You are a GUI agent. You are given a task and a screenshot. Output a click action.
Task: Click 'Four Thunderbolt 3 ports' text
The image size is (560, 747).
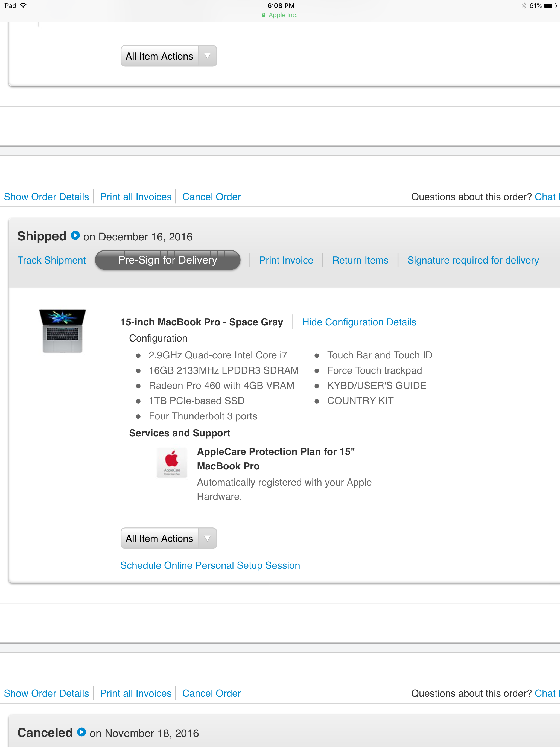click(203, 416)
